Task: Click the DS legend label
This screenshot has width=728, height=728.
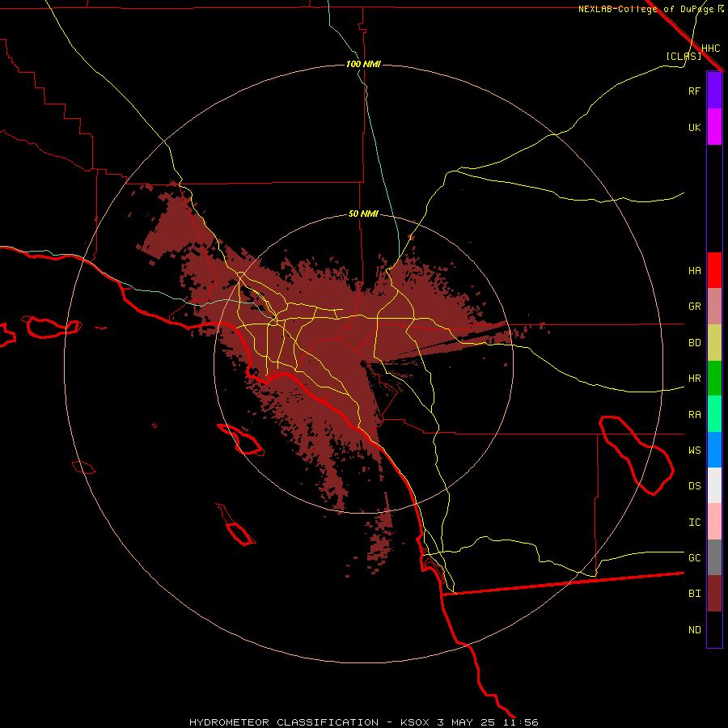Action: [x=694, y=486]
